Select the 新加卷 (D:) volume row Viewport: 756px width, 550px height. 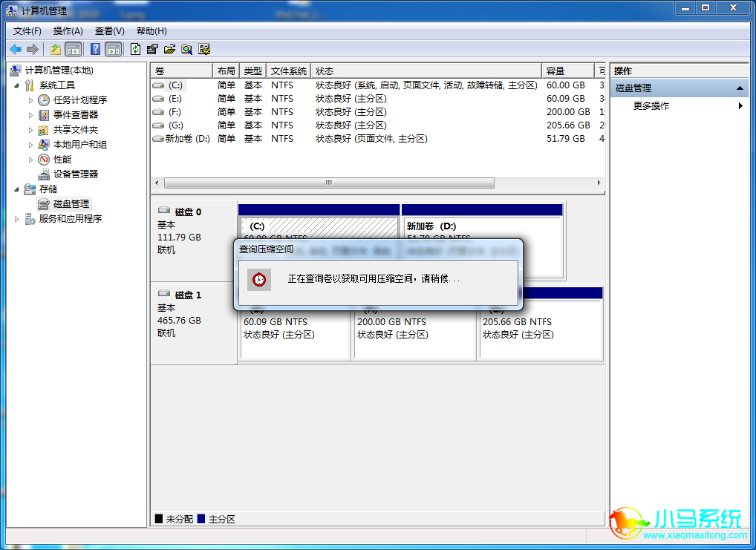378,139
